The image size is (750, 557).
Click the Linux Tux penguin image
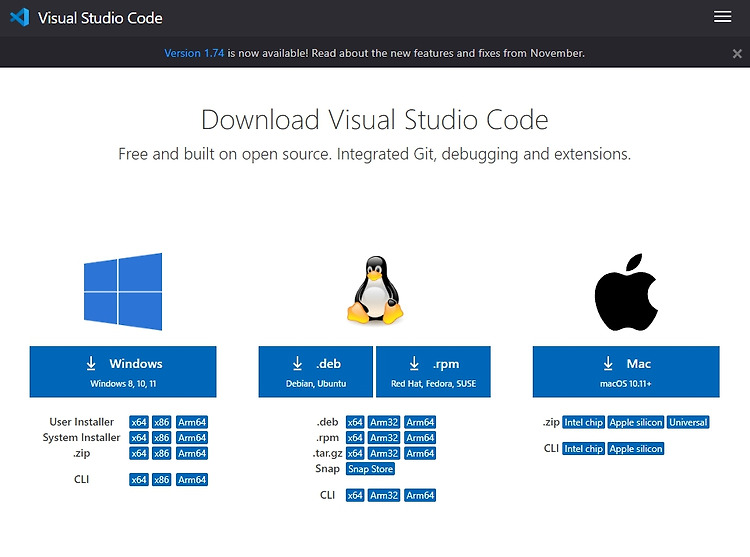point(375,291)
